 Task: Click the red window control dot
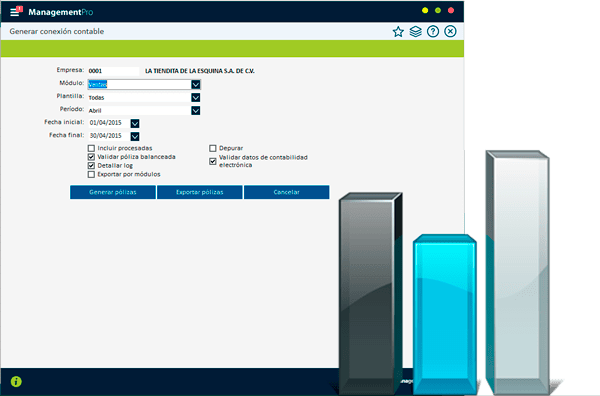[451, 10]
